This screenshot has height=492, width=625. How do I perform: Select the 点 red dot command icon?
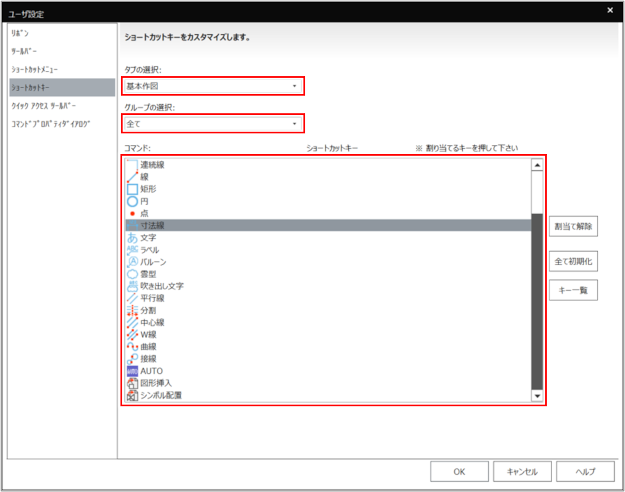tap(131, 213)
